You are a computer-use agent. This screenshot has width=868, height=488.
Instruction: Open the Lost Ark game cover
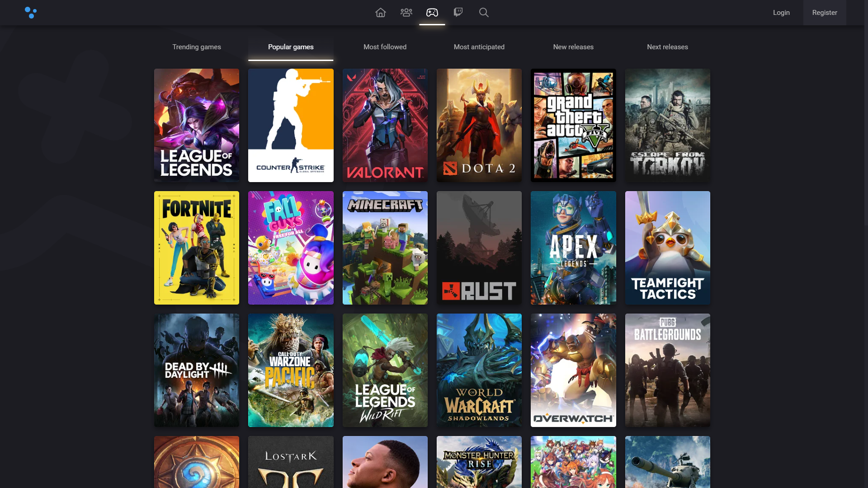(291, 462)
